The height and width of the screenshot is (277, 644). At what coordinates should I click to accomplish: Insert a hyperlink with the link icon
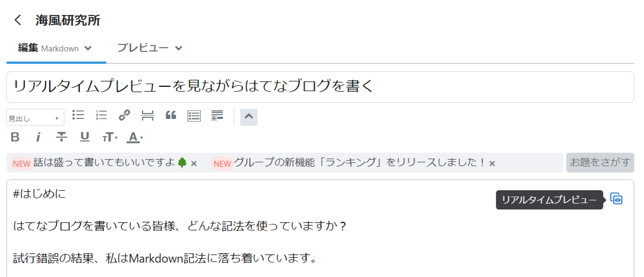pyautogui.click(x=125, y=115)
